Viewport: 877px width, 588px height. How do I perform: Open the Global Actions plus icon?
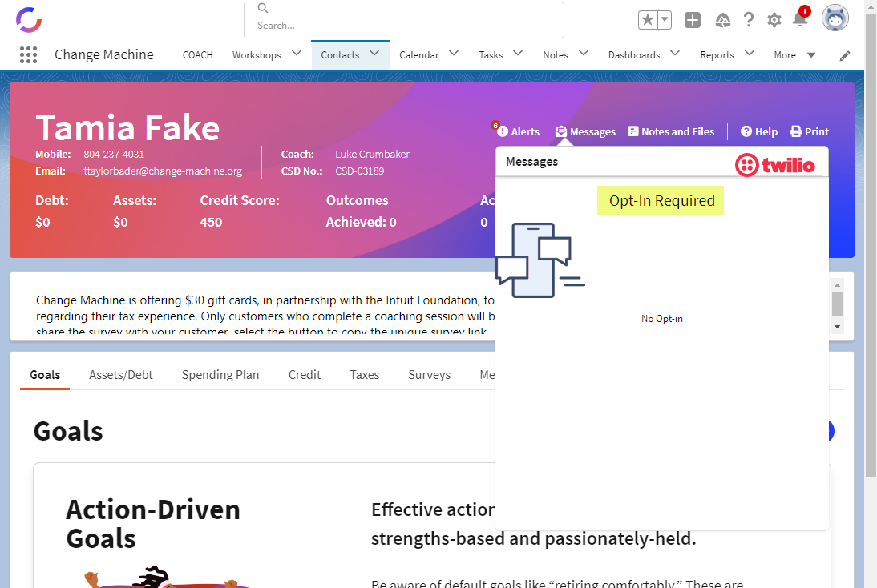693,20
